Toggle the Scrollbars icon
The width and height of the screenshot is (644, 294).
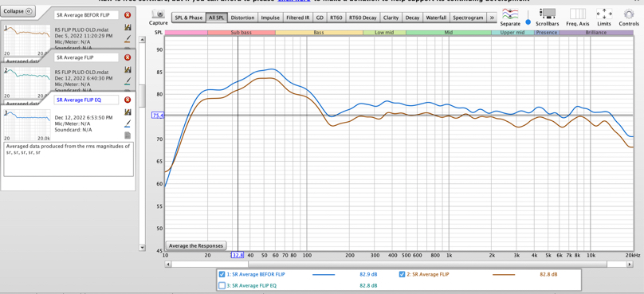point(547,14)
